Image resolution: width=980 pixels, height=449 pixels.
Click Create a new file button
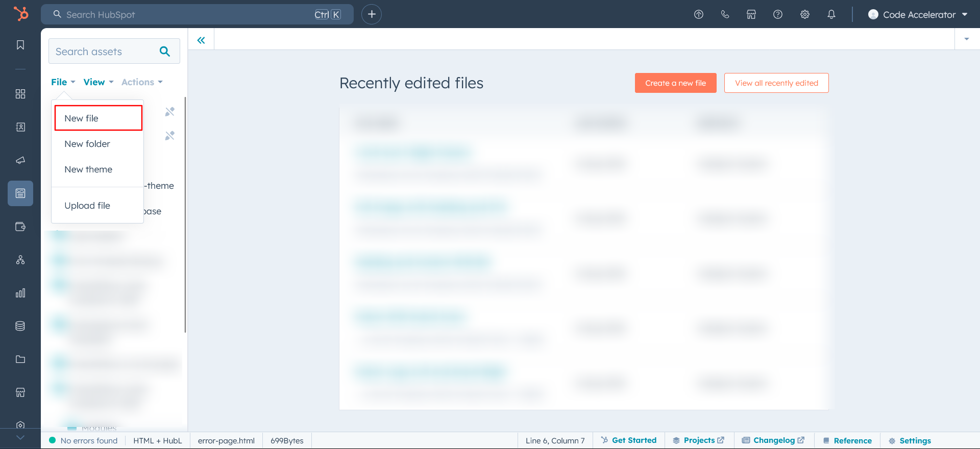[675, 83]
